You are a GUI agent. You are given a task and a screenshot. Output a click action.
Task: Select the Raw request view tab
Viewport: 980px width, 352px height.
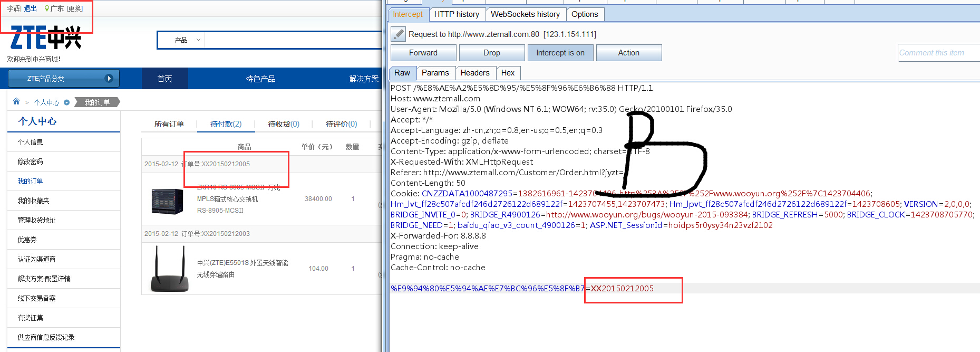click(x=402, y=73)
